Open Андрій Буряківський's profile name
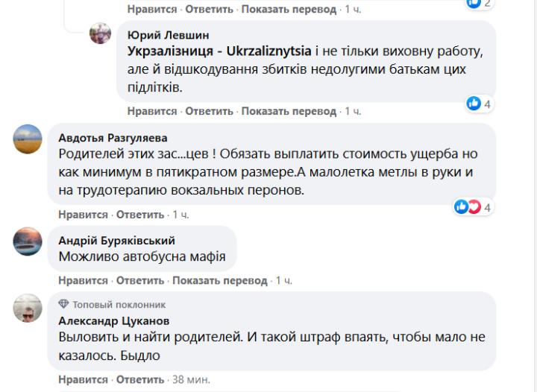 pos(116,240)
